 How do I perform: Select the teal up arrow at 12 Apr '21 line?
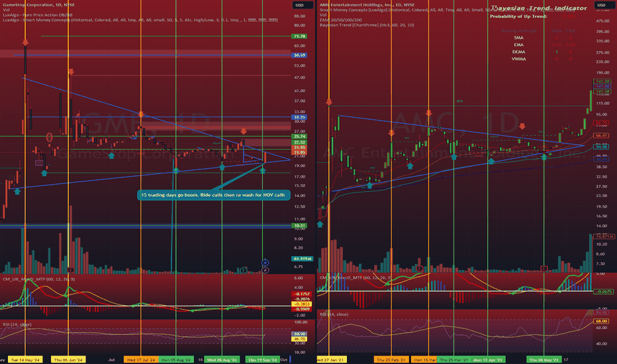coord(491,160)
